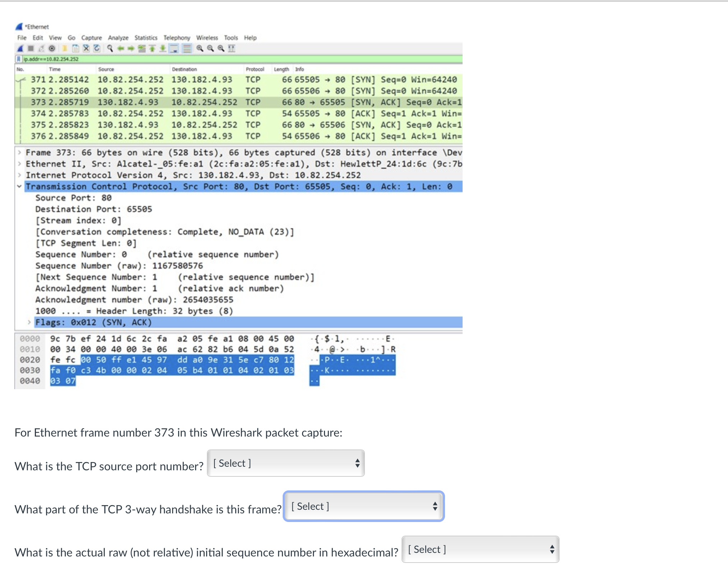Open the TCP source port Select dropdown
This screenshot has width=728, height=578.
286,463
